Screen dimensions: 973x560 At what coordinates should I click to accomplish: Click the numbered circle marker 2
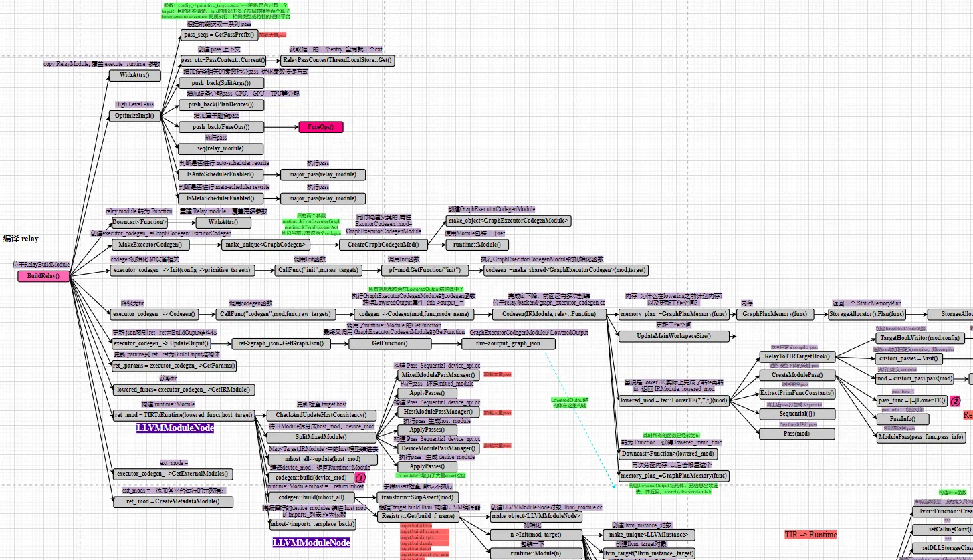click(955, 402)
